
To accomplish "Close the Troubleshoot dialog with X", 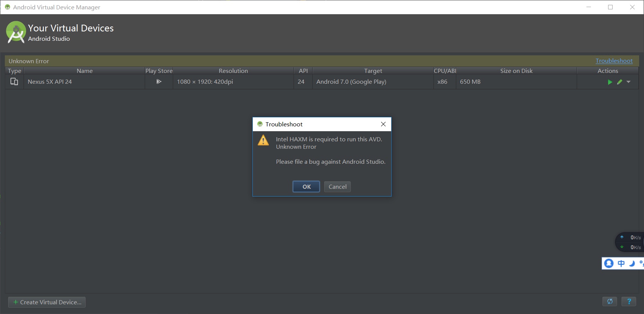I will point(383,124).
